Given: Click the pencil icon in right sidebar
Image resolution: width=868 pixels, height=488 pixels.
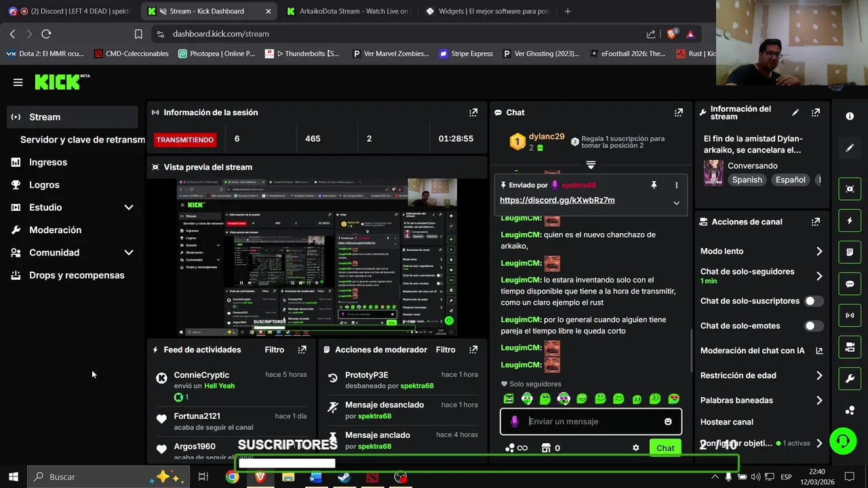Looking at the screenshot, I should point(850,148).
